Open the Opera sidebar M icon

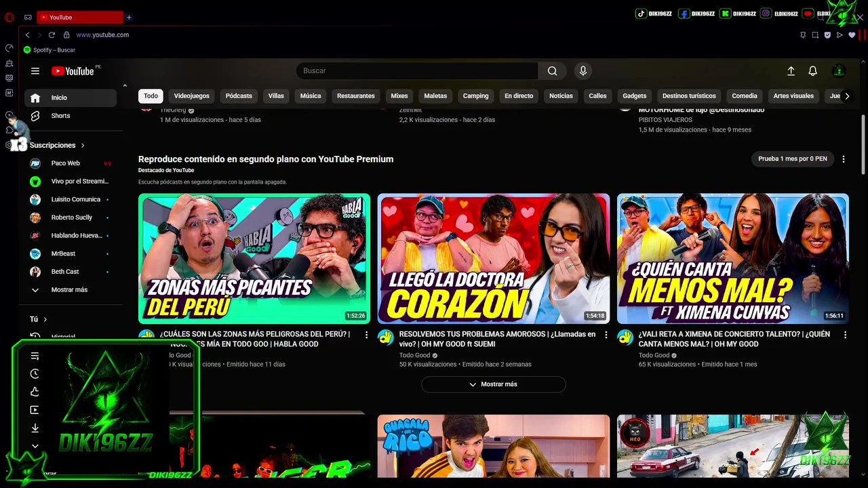(x=9, y=92)
